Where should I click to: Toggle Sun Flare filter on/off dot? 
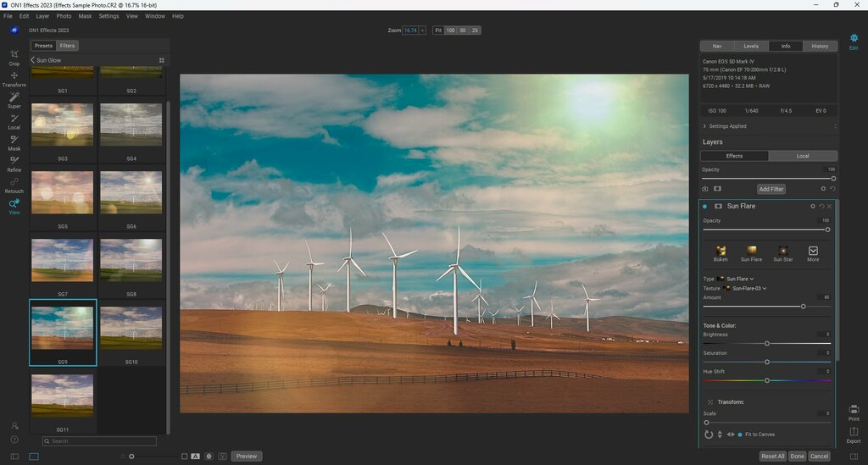[x=704, y=206]
